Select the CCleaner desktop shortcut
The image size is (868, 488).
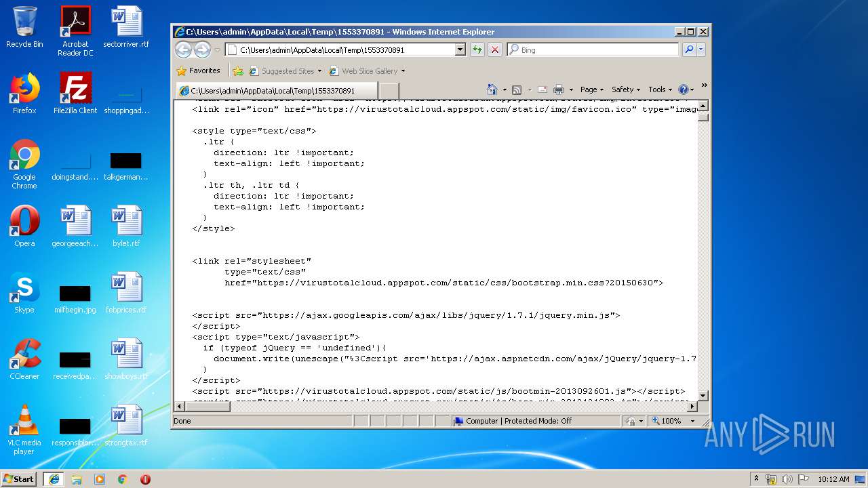click(x=24, y=359)
